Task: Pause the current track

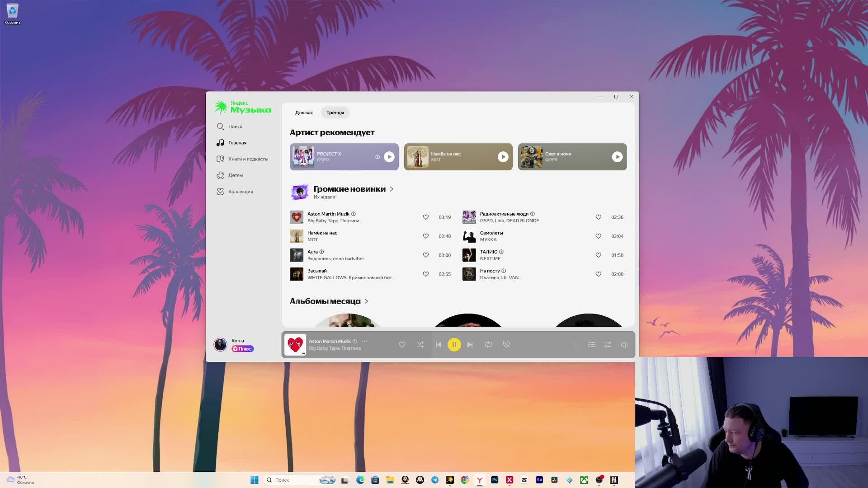Action: point(454,345)
